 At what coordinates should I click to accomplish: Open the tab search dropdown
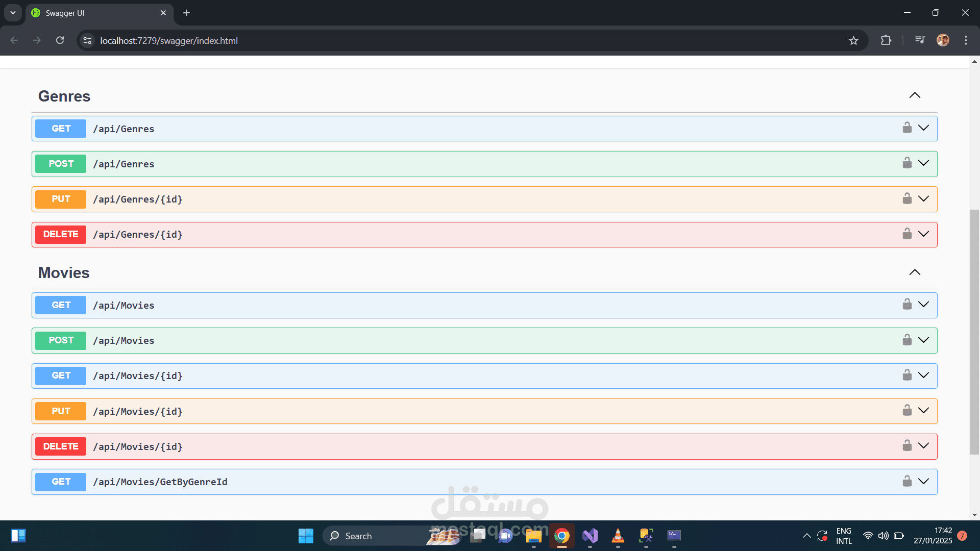click(x=13, y=13)
